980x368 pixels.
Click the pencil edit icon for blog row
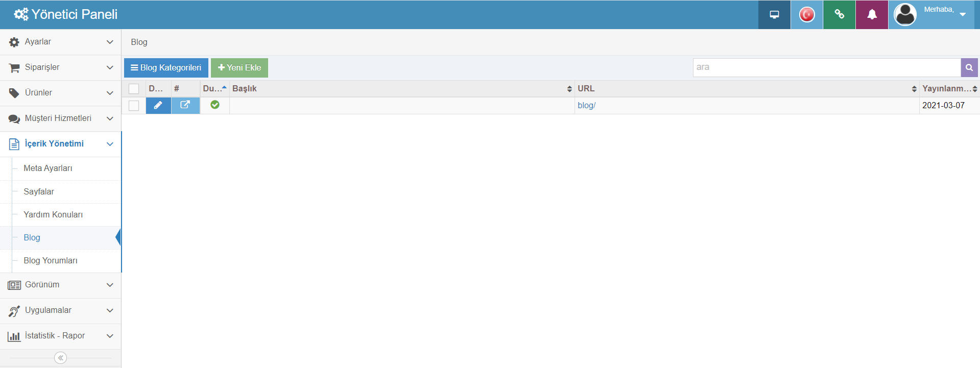click(x=158, y=105)
